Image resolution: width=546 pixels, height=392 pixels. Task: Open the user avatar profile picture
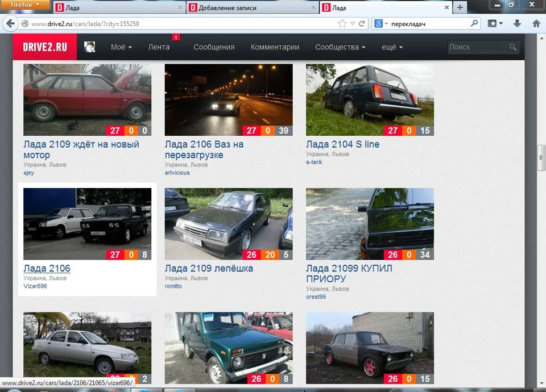click(90, 47)
